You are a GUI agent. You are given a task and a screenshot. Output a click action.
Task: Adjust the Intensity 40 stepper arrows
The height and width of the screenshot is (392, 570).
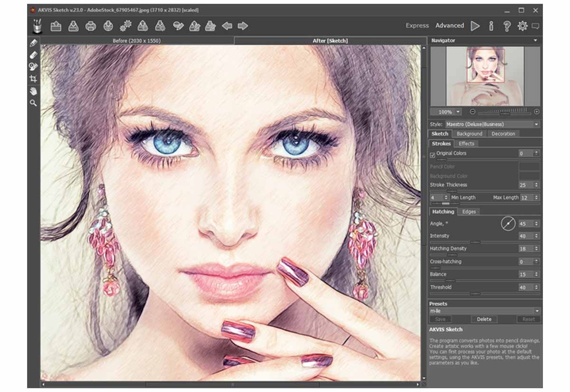(537, 236)
